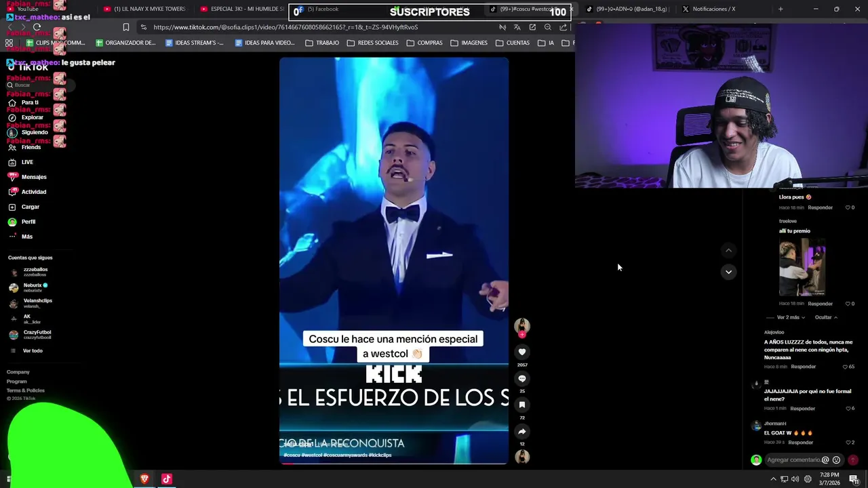Reply to JhormanH's comment
868x488 pixels.
coord(800,443)
